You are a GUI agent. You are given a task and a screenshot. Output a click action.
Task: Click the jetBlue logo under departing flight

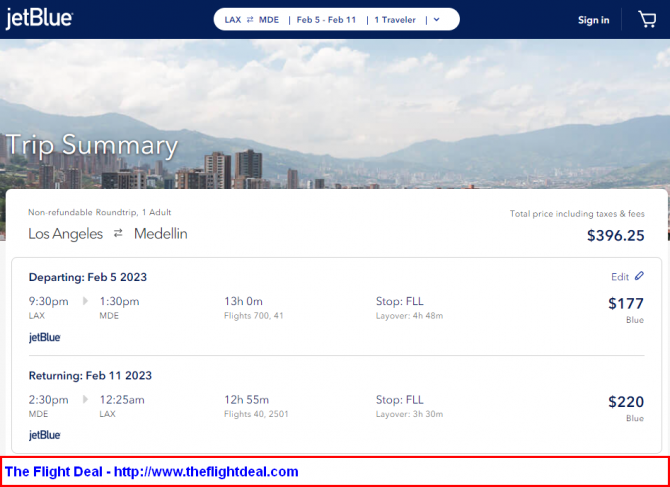click(x=44, y=337)
